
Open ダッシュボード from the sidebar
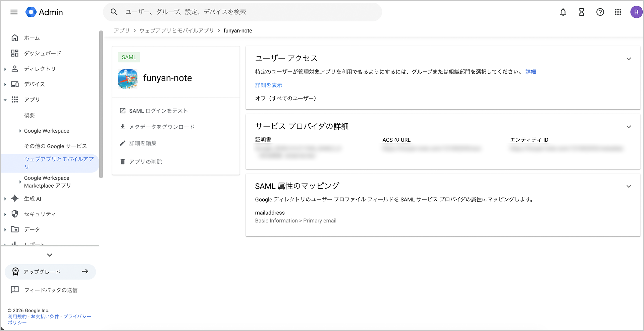(43, 53)
